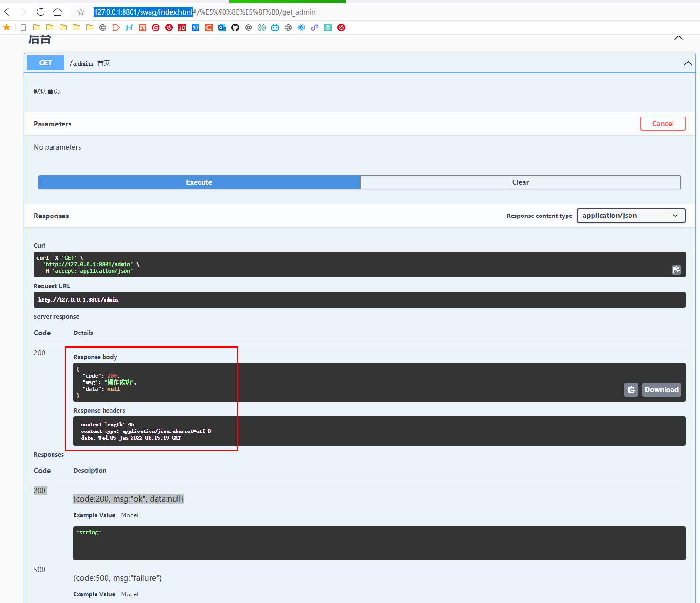Bookmark this page with the star outline icon
This screenshot has width=700, height=603.
(x=81, y=12)
